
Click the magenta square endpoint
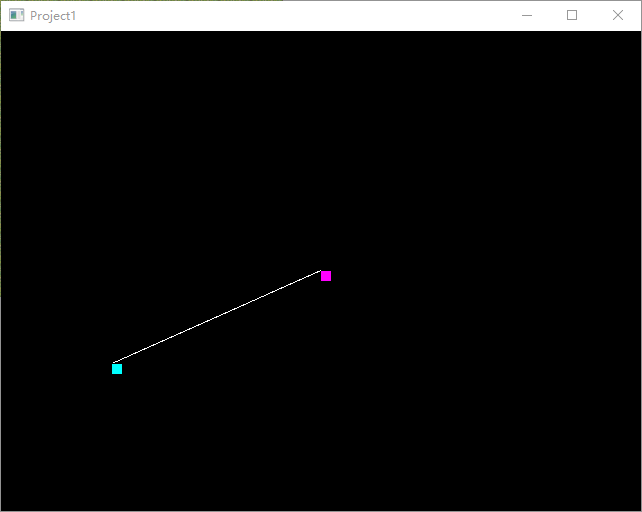pos(326,276)
